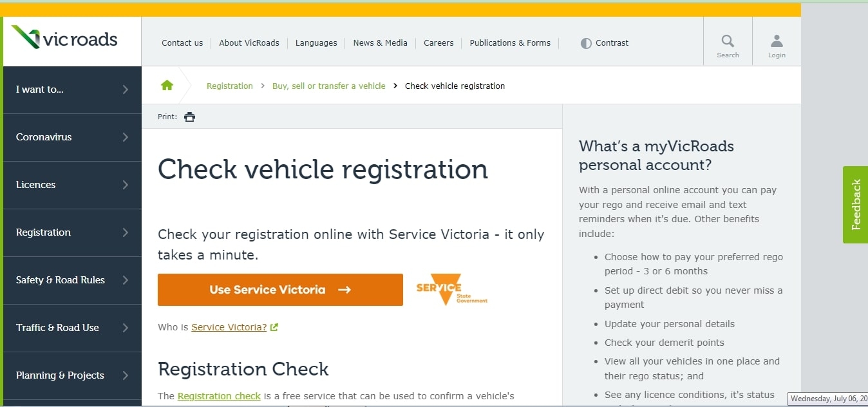
Task: Select Languages in top navigation
Action: (x=316, y=43)
